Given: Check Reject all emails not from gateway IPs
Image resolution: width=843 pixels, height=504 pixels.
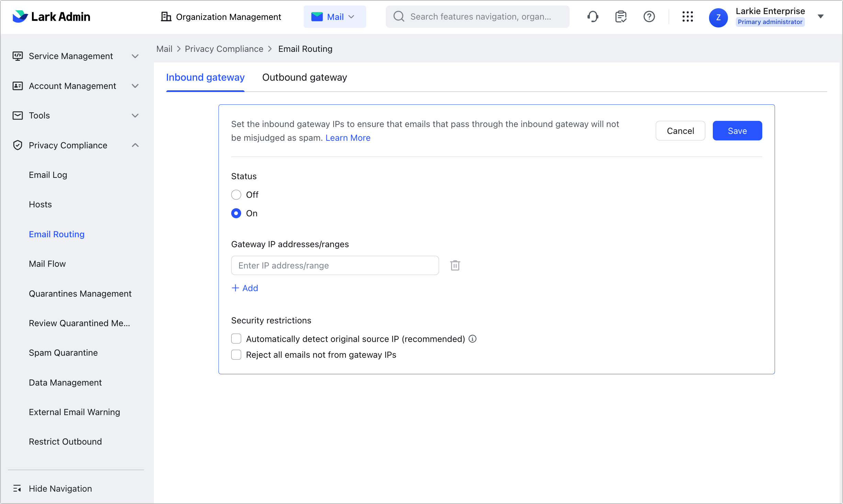Looking at the screenshot, I should coord(236,355).
